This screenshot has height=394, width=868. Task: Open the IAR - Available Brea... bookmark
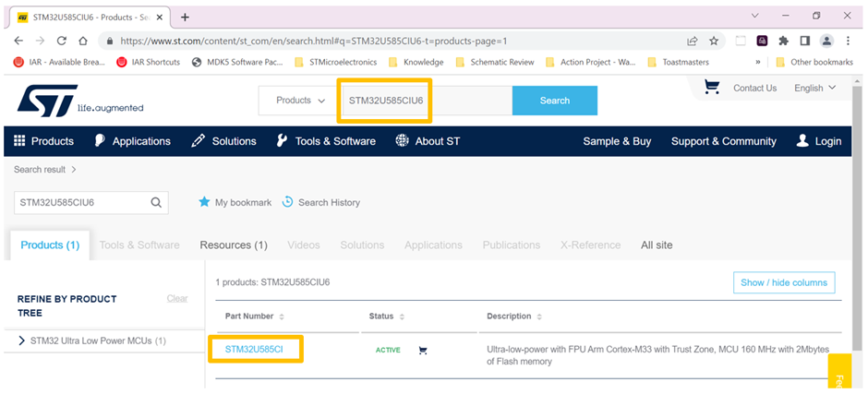(x=59, y=62)
